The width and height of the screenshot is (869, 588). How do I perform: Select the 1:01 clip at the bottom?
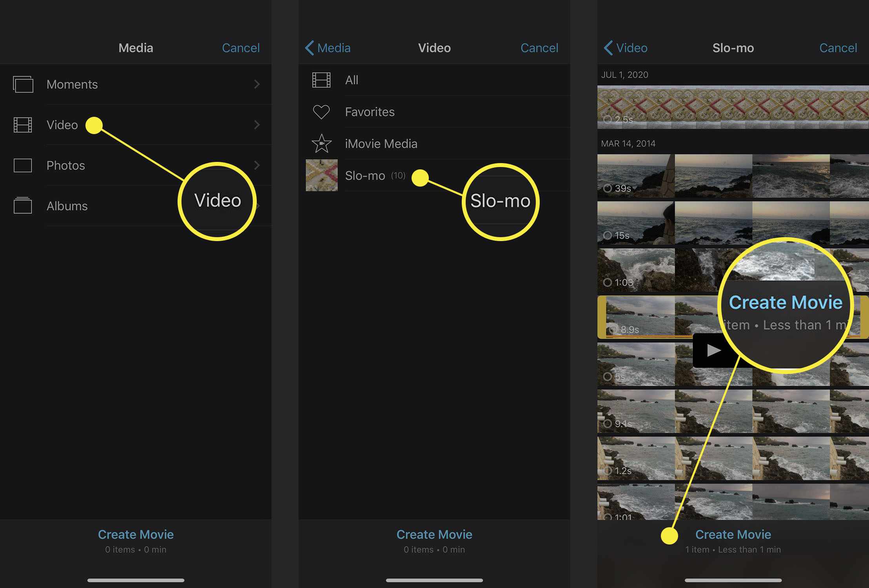pyautogui.click(x=733, y=502)
